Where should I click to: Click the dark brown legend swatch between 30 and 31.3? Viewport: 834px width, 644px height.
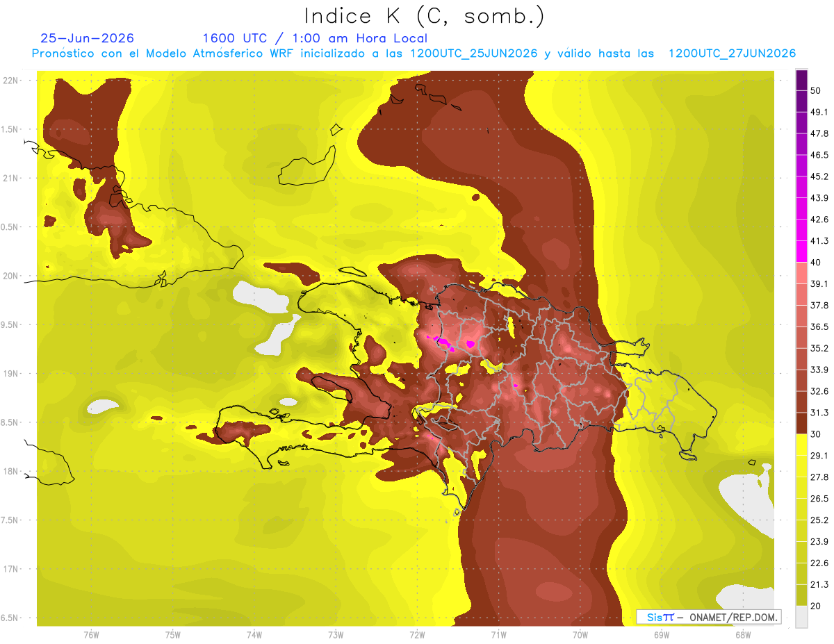801,423
